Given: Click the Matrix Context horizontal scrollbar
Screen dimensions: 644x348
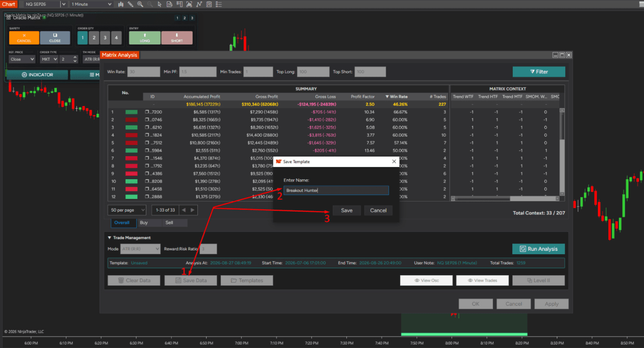Looking at the screenshot, I should [505, 198].
